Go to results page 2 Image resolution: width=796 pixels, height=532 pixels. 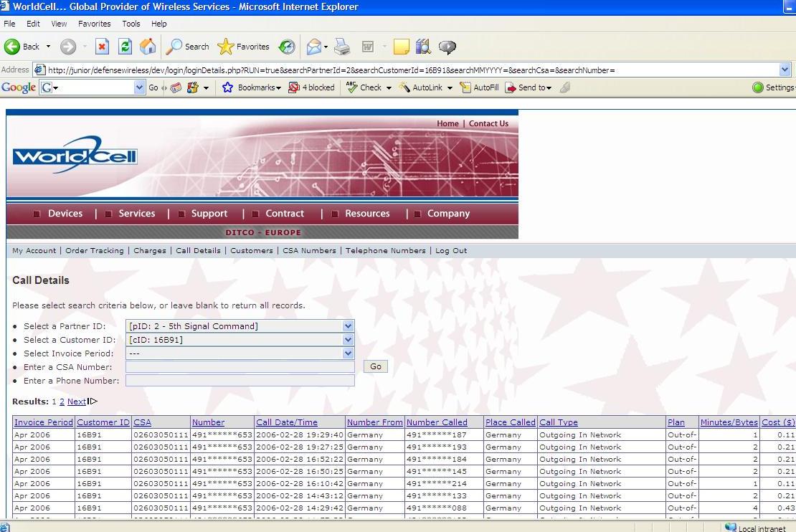(x=62, y=402)
